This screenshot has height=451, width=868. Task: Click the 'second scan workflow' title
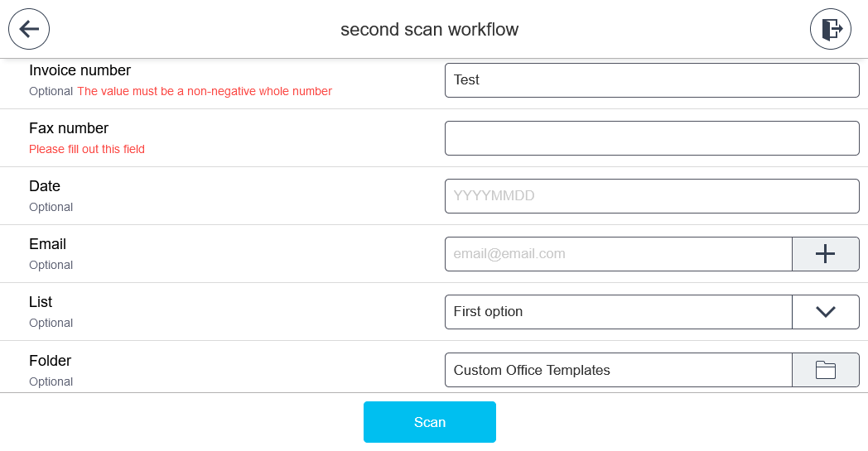(x=429, y=30)
